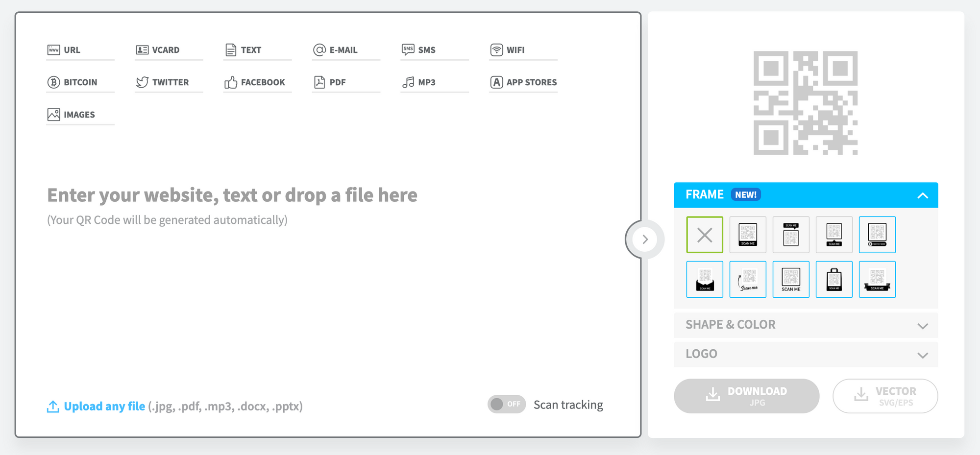Download the QR code as JPG
The image size is (980, 455).
point(747,396)
